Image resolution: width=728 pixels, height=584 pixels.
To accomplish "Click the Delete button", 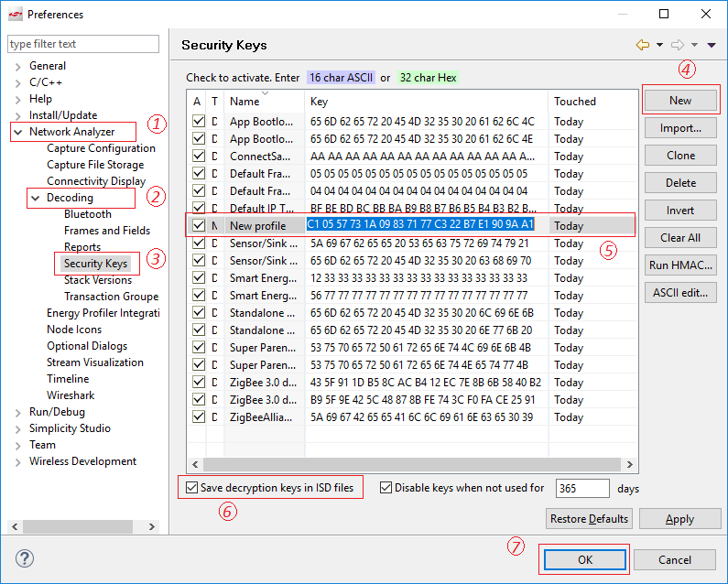I will (680, 182).
